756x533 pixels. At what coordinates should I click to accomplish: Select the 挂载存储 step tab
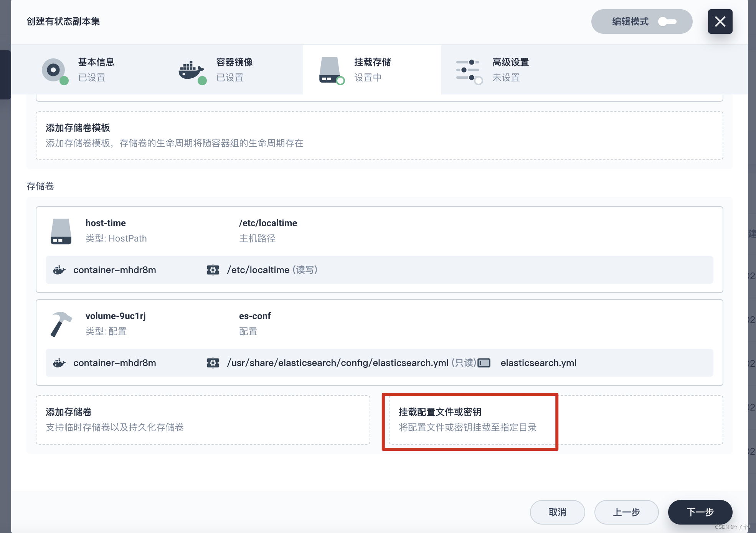click(372, 70)
